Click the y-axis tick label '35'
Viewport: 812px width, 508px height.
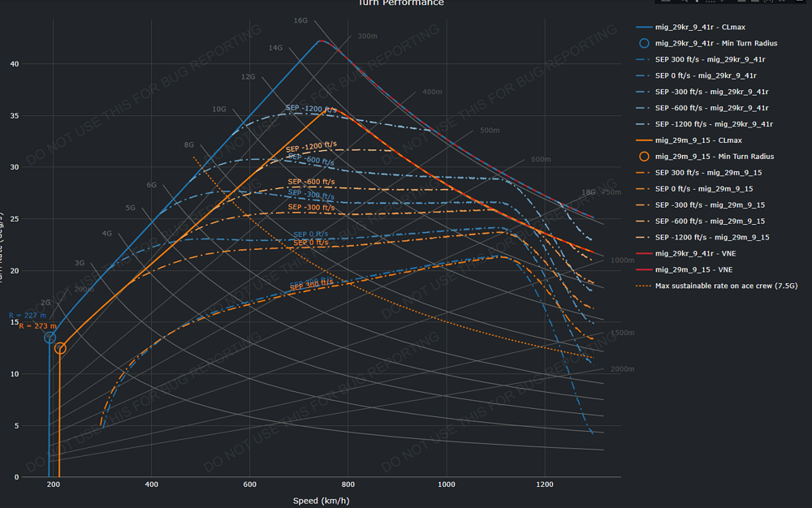coord(15,116)
